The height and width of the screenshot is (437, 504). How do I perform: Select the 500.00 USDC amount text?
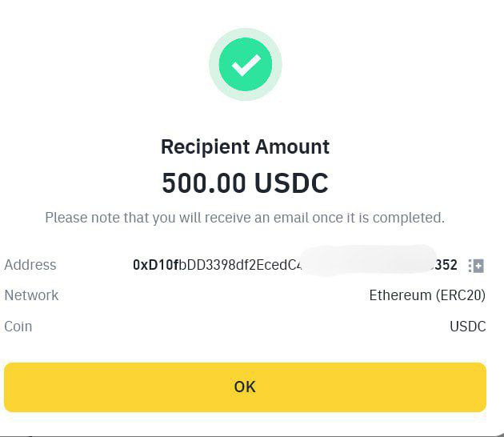pos(246,183)
